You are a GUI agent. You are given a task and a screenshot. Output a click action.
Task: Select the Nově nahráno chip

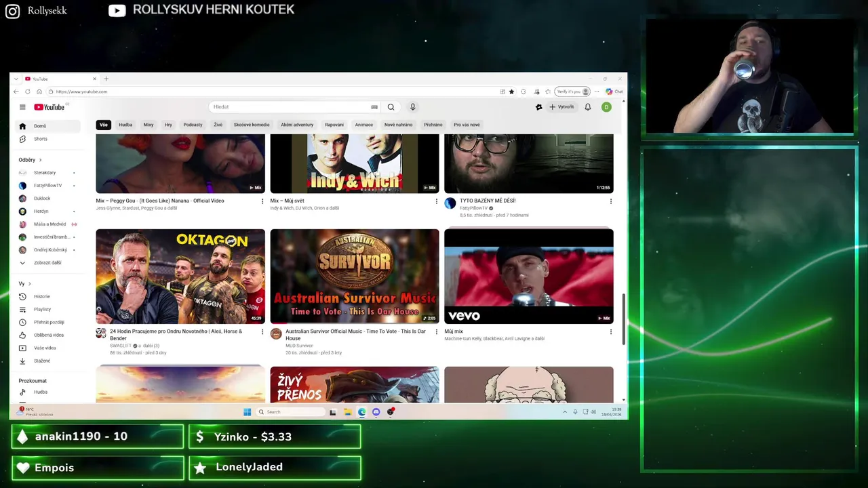[398, 125]
